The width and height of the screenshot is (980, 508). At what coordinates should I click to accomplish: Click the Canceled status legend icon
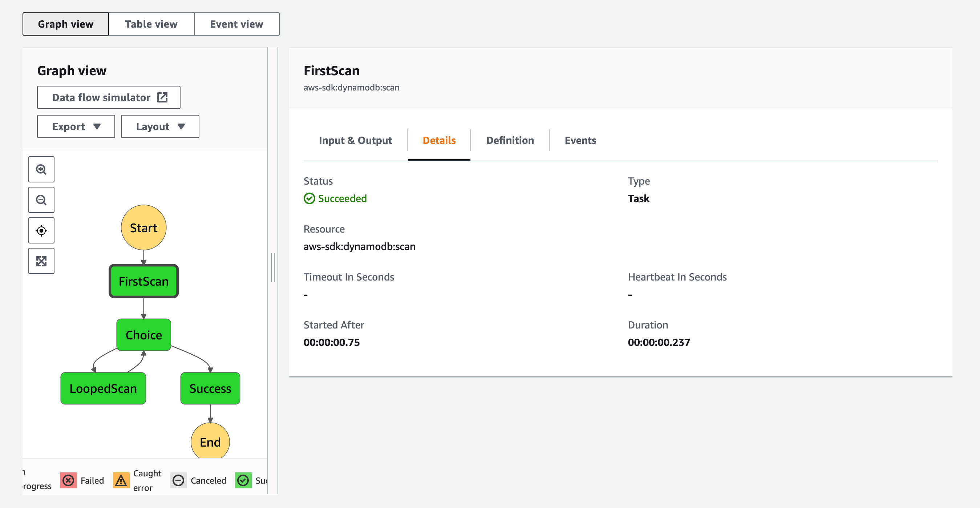point(178,481)
